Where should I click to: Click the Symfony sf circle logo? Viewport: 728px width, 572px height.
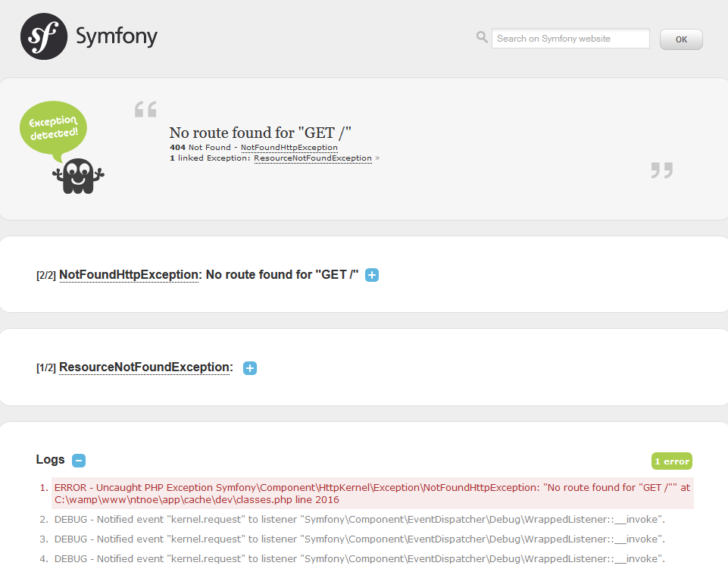coord(43,36)
